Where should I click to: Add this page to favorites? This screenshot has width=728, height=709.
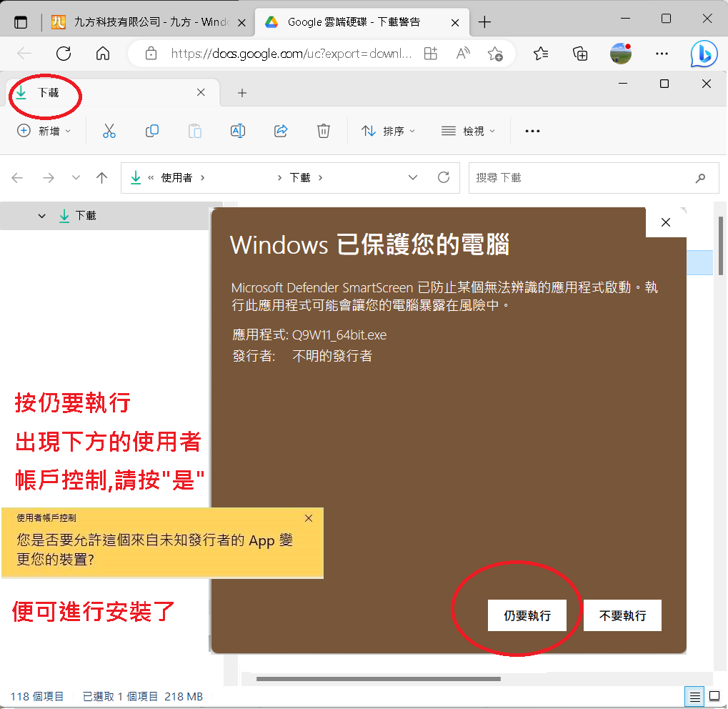pos(495,54)
